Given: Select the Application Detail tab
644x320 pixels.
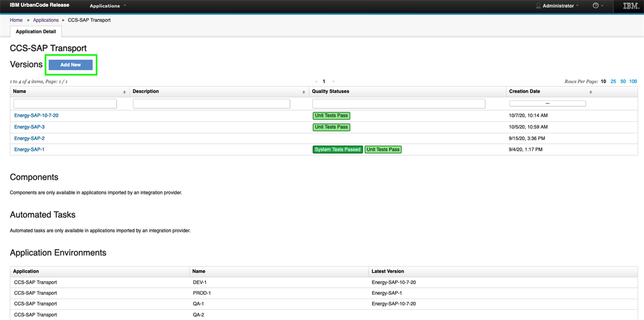Looking at the screenshot, I should click(36, 32).
